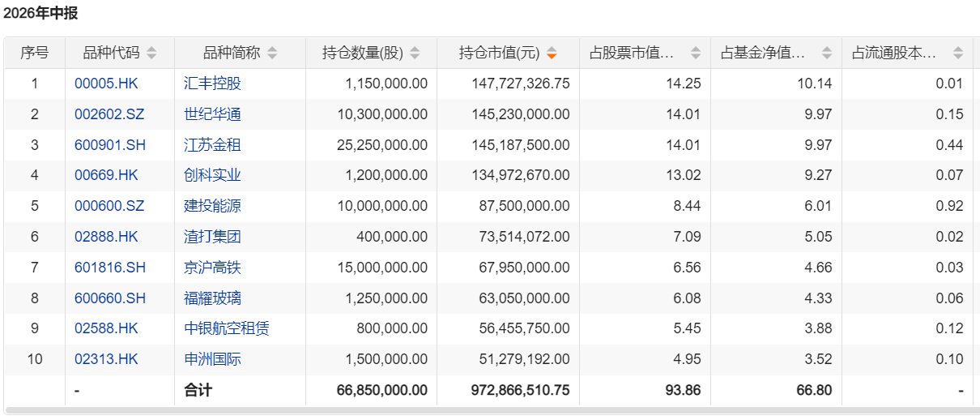Sort by 占股票市值 column arrows

click(x=696, y=54)
